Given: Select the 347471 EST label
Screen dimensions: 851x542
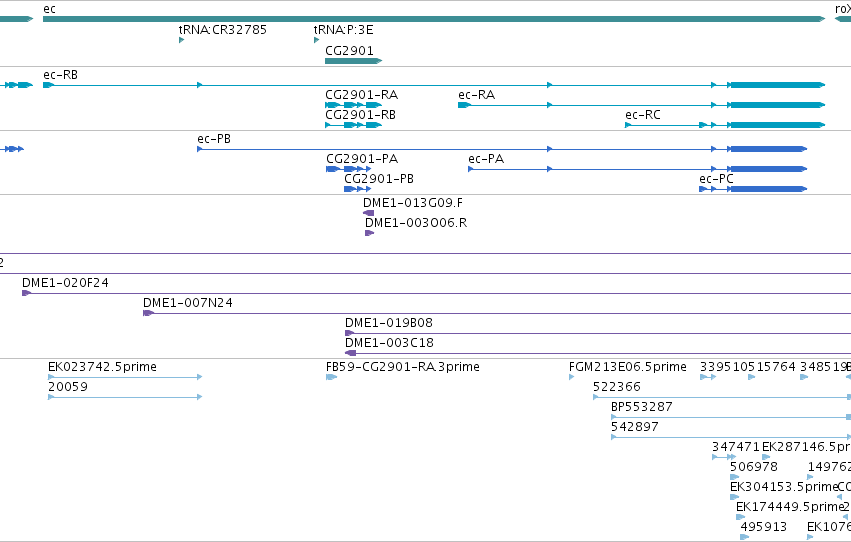Looking at the screenshot, I should pyautogui.click(x=736, y=447).
